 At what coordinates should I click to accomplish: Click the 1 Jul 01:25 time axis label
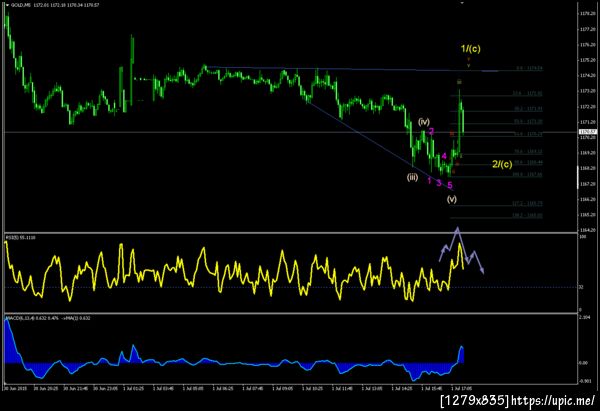[x=134, y=389]
